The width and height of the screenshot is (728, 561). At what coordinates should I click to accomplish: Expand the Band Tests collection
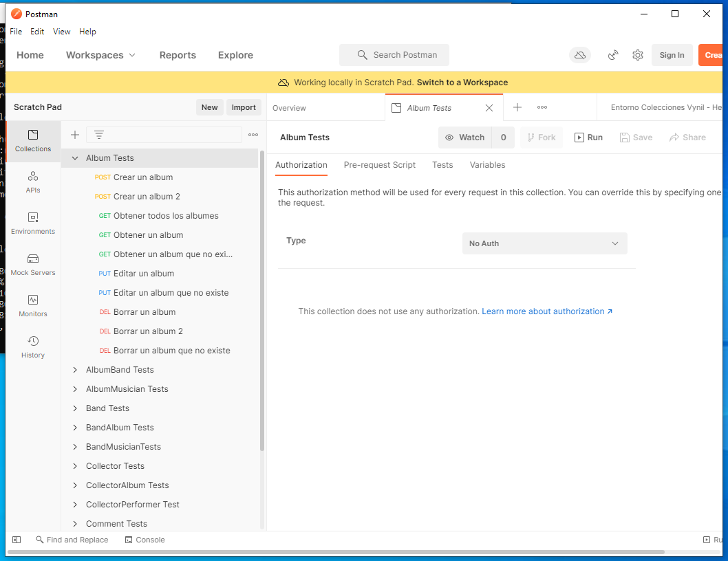click(75, 408)
